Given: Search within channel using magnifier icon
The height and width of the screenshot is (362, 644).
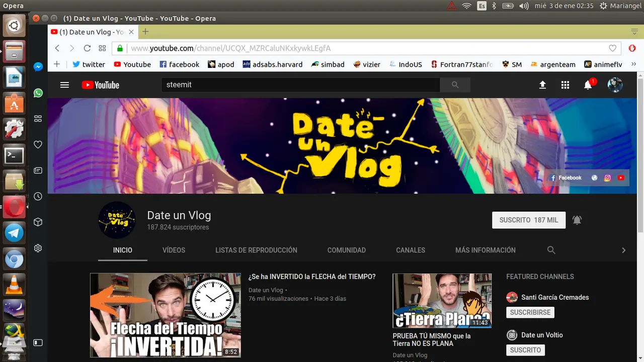Looking at the screenshot, I should point(551,250).
